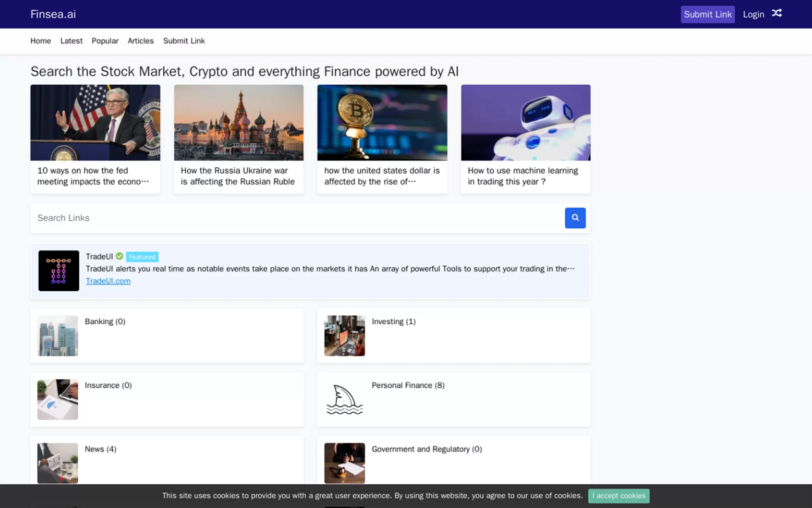Screen dimensions: 812x508
Task: Open the bitcoin dollar article image
Action: (x=382, y=123)
